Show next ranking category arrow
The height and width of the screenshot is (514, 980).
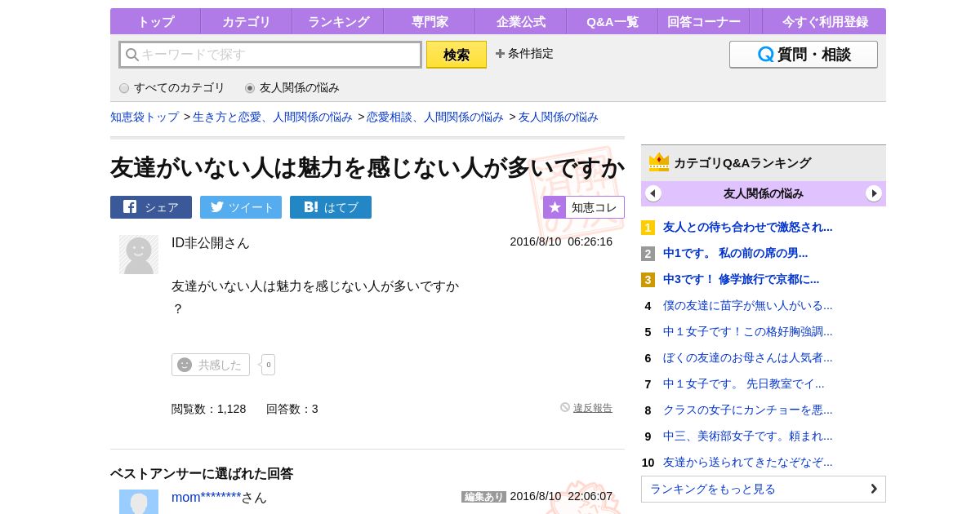point(874,193)
